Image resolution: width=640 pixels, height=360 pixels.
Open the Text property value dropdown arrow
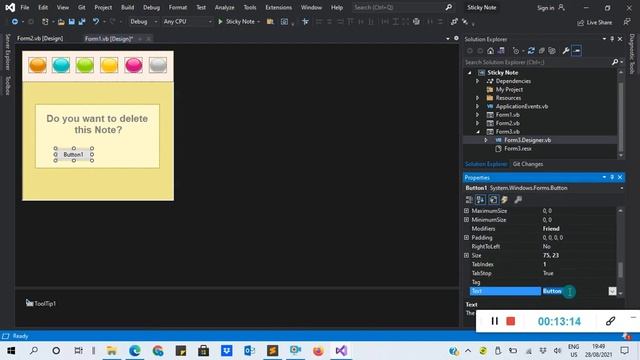pos(612,291)
